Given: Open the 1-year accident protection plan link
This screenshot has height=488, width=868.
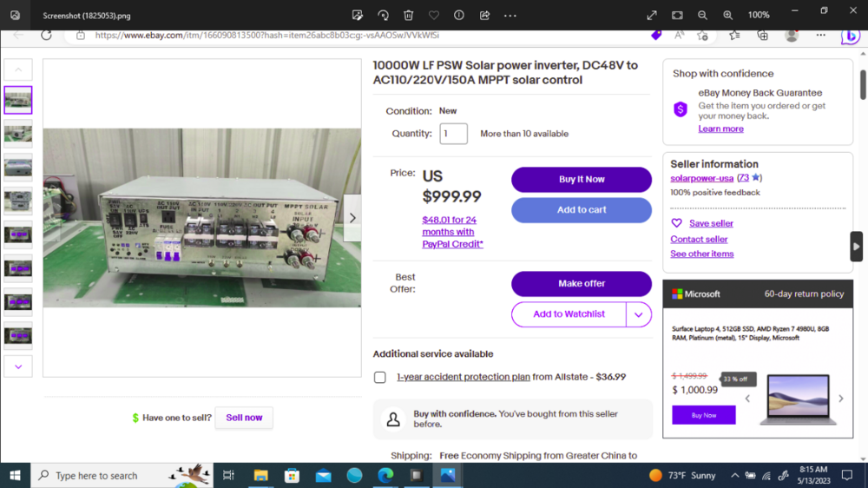Looking at the screenshot, I should [x=463, y=377].
